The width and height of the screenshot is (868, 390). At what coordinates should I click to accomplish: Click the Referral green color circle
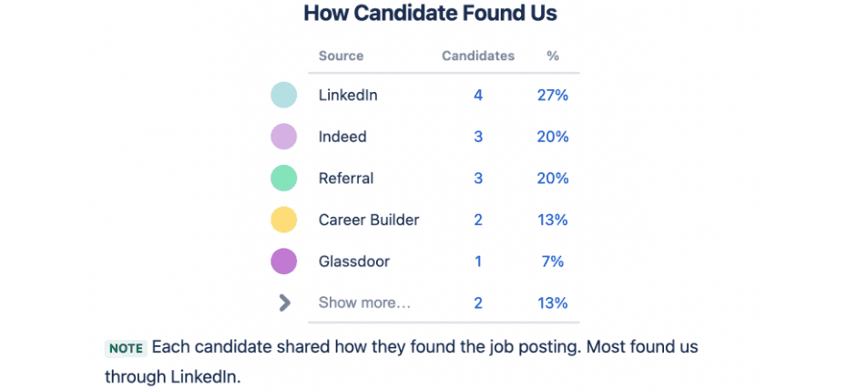tap(283, 178)
